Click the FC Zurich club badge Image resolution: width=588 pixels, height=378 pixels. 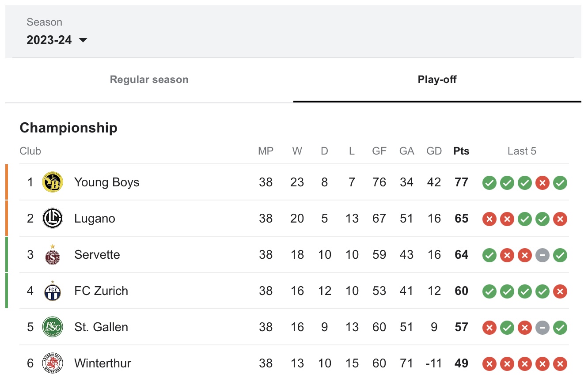tap(53, 290)
